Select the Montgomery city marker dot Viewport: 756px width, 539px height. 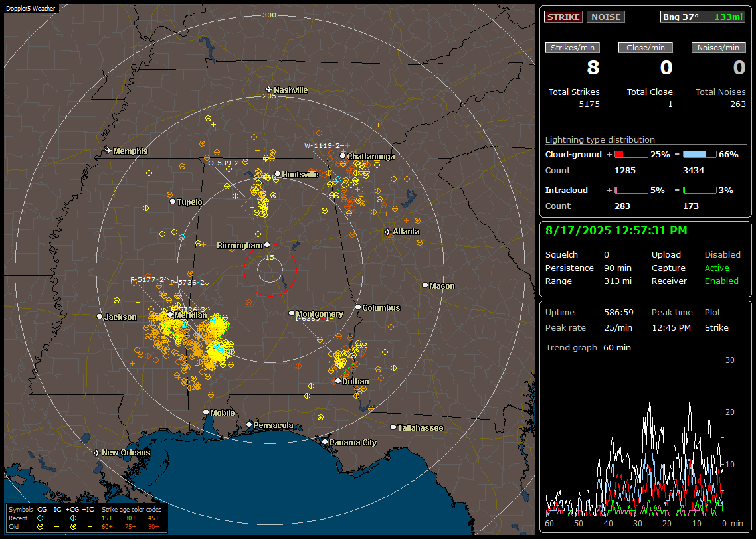pos(292,313)
